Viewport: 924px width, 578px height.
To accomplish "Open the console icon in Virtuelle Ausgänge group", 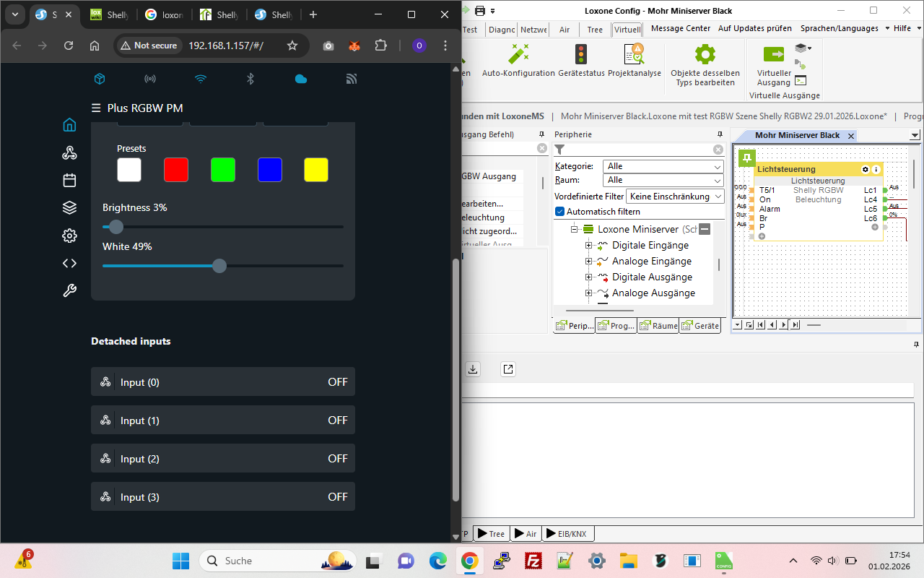I will tap(801, 81).
